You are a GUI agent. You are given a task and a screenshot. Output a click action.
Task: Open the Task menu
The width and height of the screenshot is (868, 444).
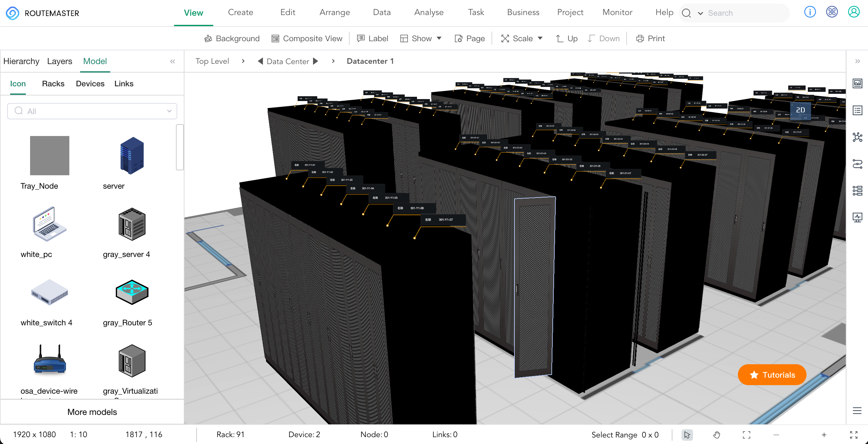[x=476, y=12]
